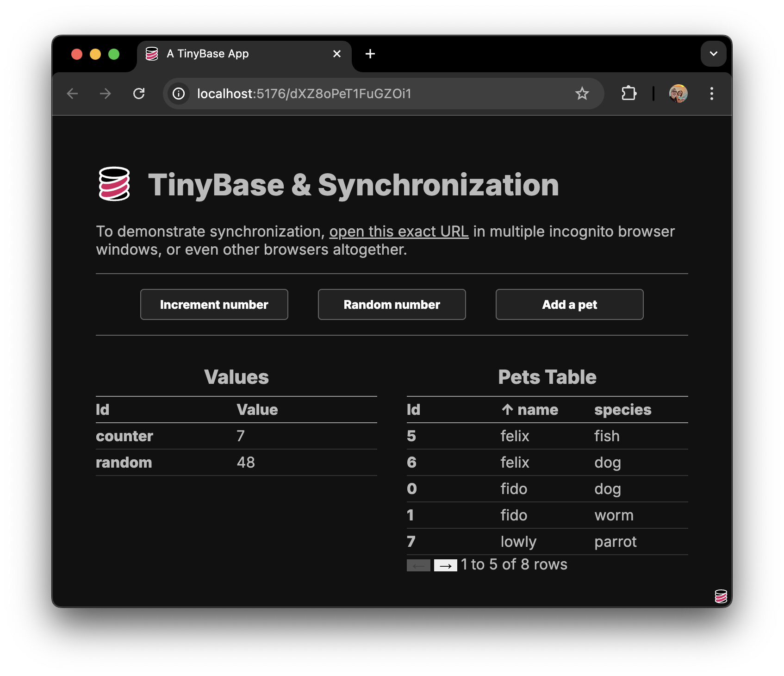Open a new tab with the plus button

point(370,54)
